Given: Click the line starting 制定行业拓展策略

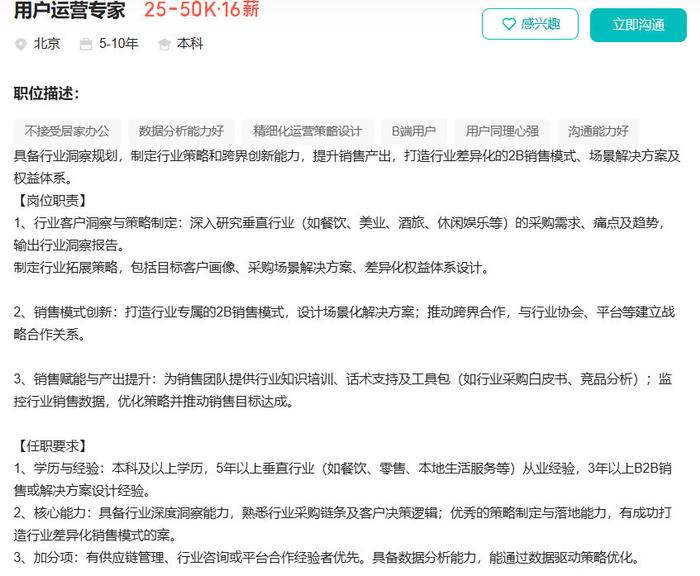Looking at the screenshot, I should pyautogui.click(x=251, y=267).
